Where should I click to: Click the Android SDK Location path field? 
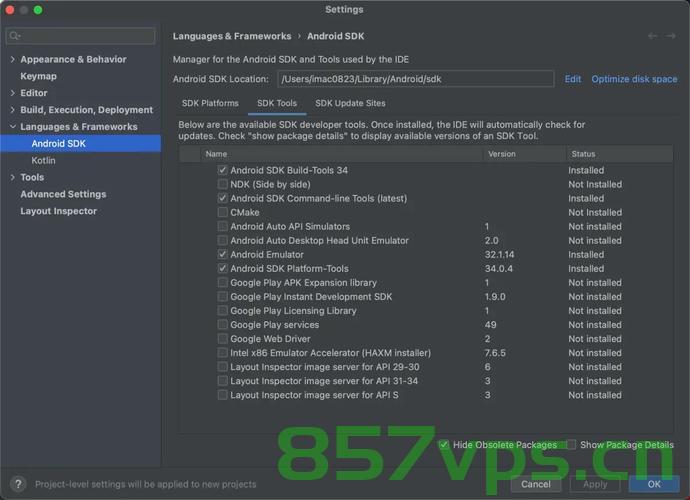point(415,79)
